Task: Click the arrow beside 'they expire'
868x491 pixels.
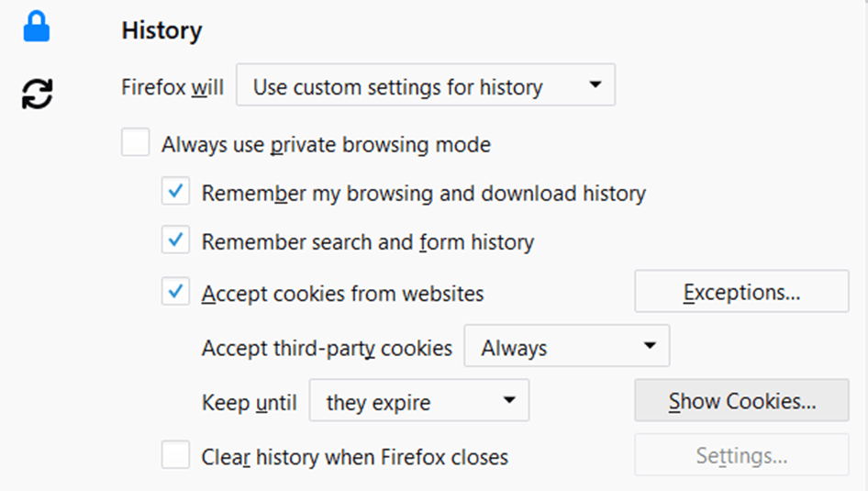Action: (509, 401)
